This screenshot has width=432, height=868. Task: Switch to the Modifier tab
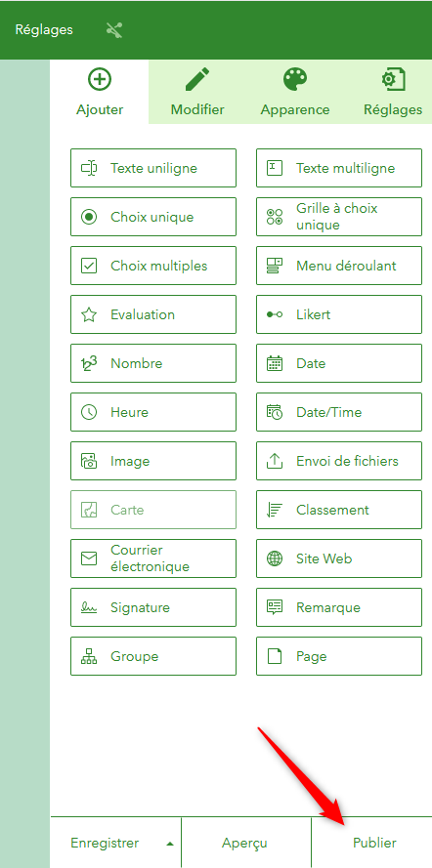pyautogui.click(x=197, y=92)
